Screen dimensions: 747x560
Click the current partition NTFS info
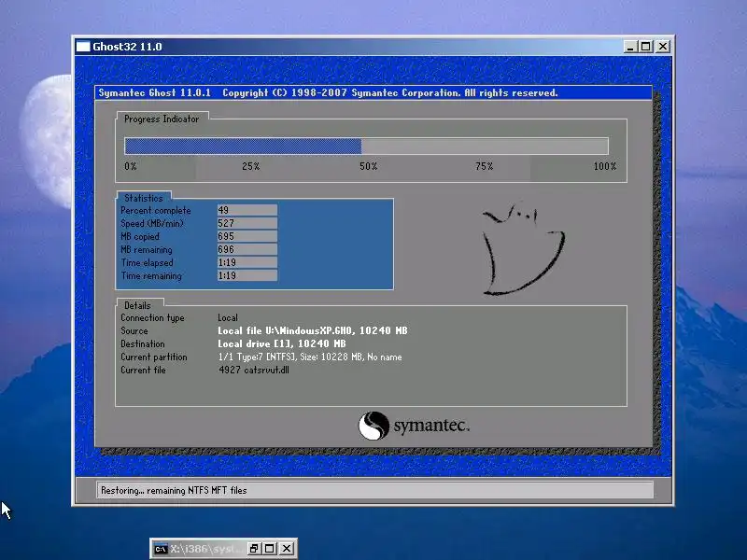[310, 357]
